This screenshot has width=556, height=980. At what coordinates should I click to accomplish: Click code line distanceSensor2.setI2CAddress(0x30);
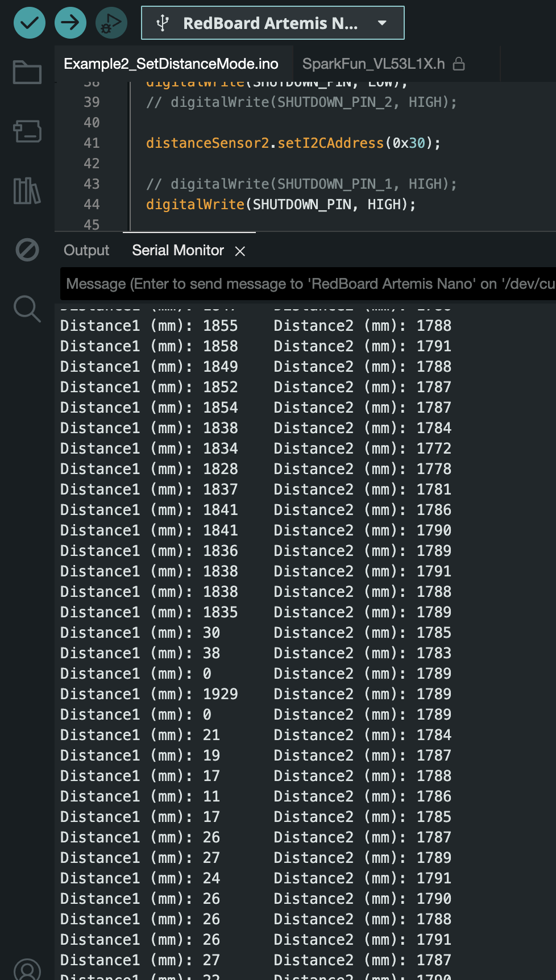(293, 143)
